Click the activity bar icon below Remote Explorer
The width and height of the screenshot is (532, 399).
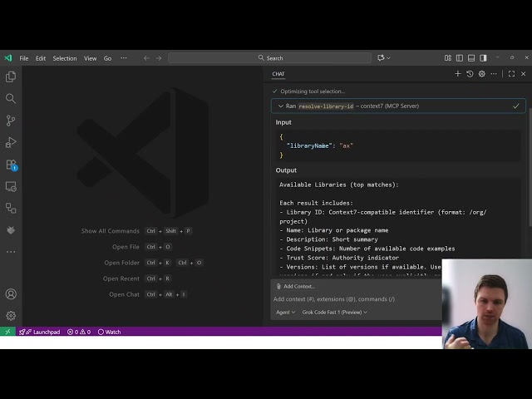pyautogui.click(x=11, y=209)
